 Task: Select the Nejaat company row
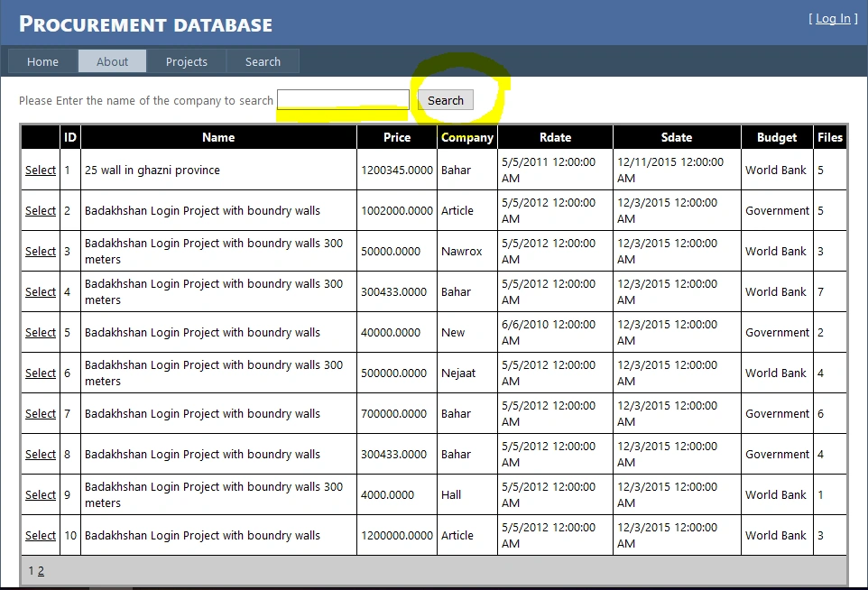41,373
